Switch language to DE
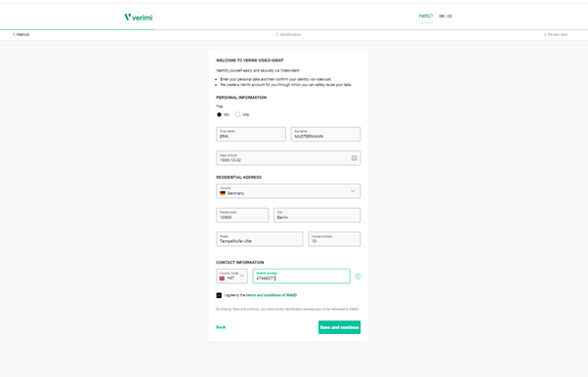 tap(449, 17)
